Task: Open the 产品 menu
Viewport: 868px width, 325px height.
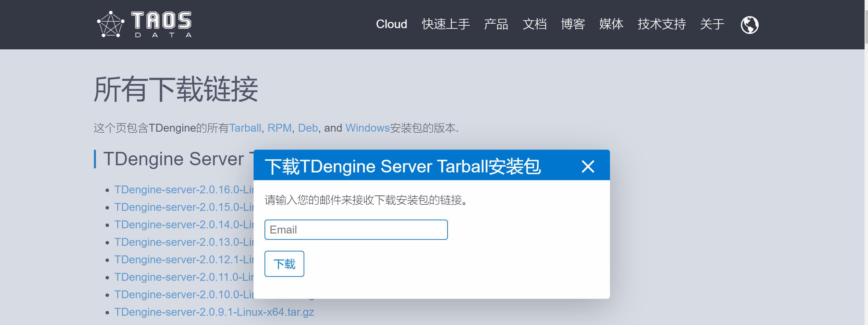Action: (496, 24)
